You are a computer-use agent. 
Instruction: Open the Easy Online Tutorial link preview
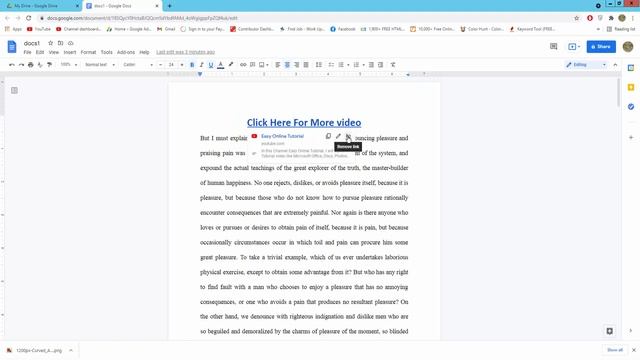pyautogui.click(x=282, y=136)
